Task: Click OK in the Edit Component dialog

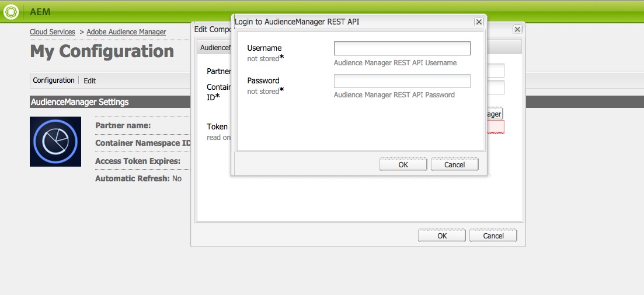Action: click(x=442, y=236)
